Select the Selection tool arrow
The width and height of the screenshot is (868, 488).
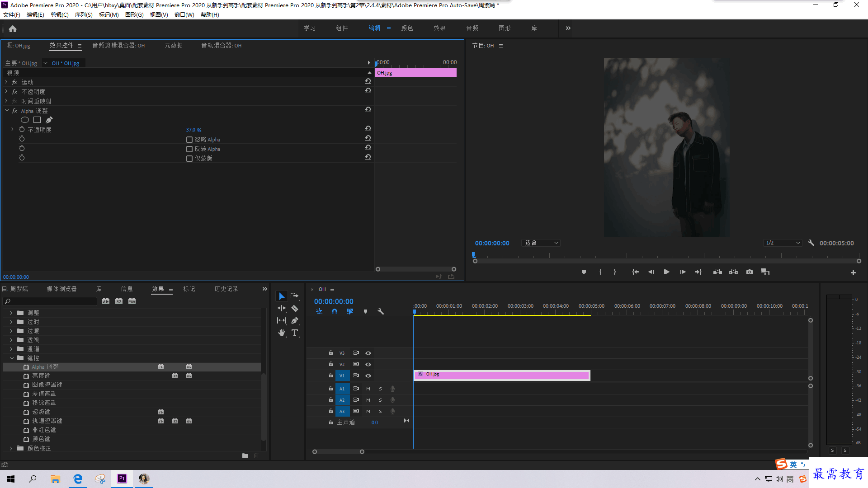[281, 296]
